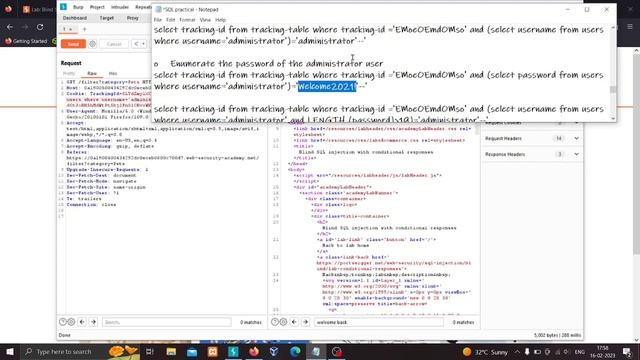Viewport: 640px width, 360px height.
Task: Click the Cancel button in Burp Repeater
Action: coord(114,44)
